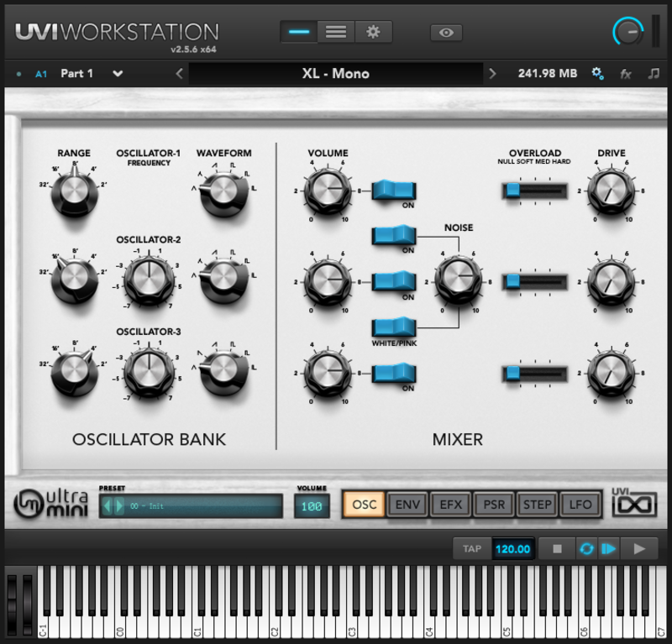The image size is (672, 644).
Task: Click the pitch bend wheel
Action: (x=12, y=605)
